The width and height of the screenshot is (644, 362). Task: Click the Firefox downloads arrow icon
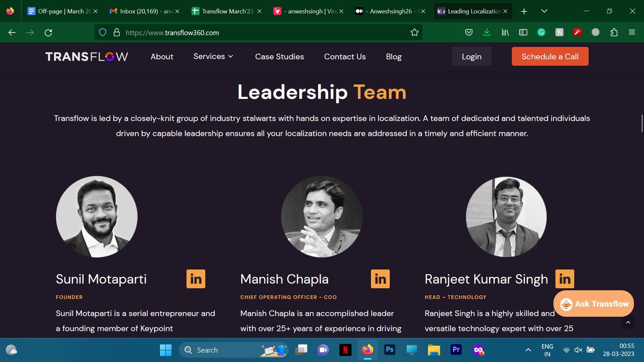[x=487, y=33]
